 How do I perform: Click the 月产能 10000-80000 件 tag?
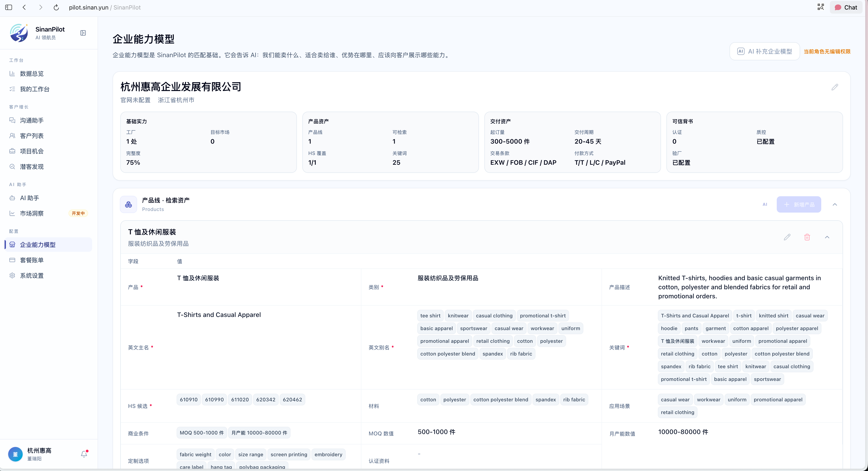(259, 433)
